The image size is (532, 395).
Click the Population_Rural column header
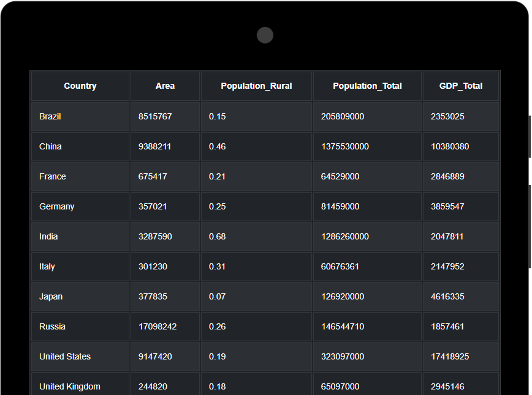click(256, 86)
